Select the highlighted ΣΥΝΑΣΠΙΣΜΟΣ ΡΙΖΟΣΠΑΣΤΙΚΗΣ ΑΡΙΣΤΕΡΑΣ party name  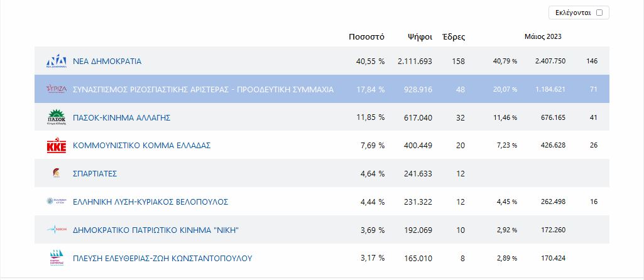204,90
